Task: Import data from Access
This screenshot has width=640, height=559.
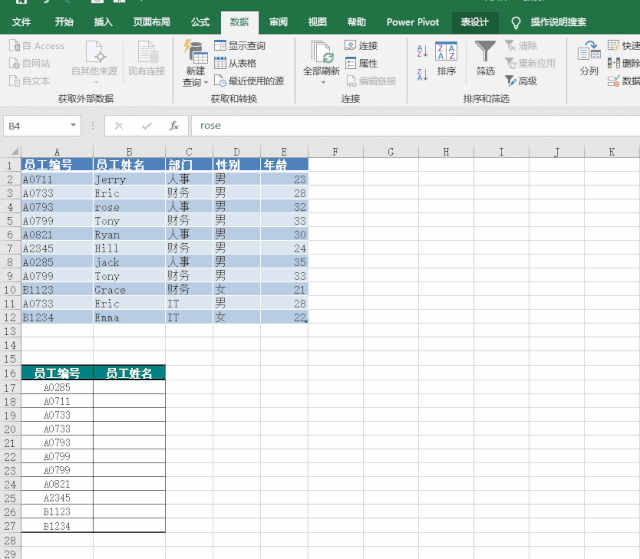Action: 37,46
